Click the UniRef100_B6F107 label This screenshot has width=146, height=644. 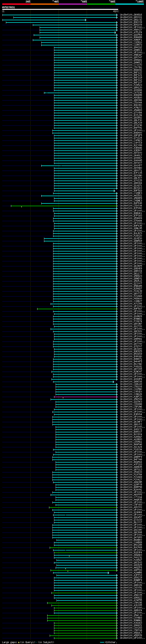tap(131, 82)
